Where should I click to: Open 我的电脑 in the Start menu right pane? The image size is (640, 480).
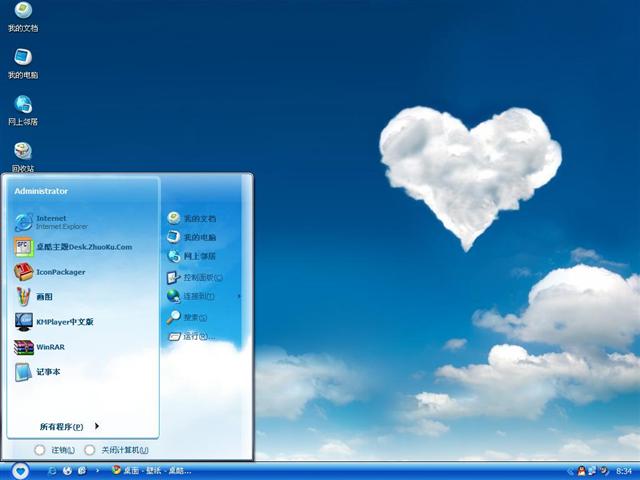click(x=191, y=237)
